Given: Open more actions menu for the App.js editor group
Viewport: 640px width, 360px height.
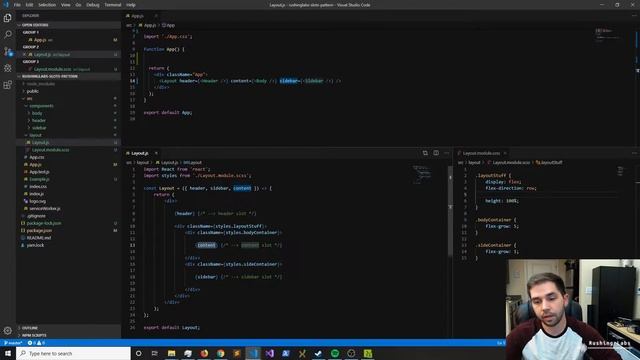Looking at the screenshot, I should point(634,16).
